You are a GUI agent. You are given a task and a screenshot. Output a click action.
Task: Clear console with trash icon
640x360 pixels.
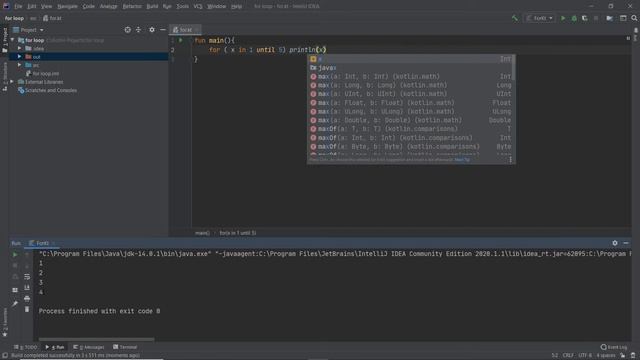tap(27, 309)
